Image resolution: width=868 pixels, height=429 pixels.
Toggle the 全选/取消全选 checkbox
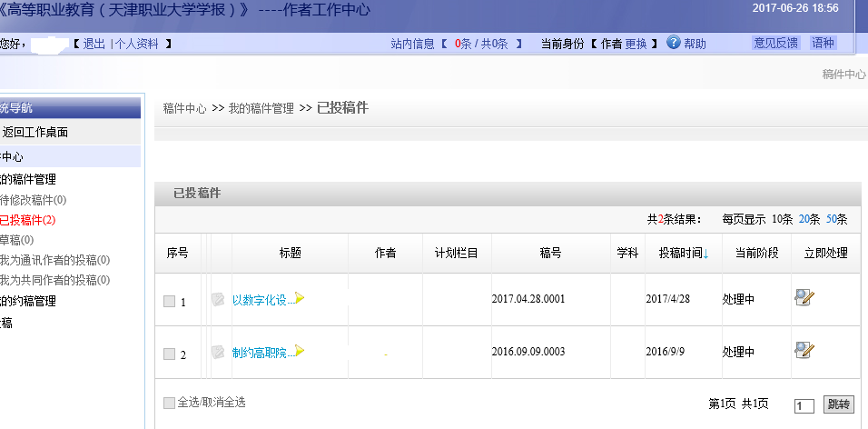pyautogui.click(x=170, y=403)
